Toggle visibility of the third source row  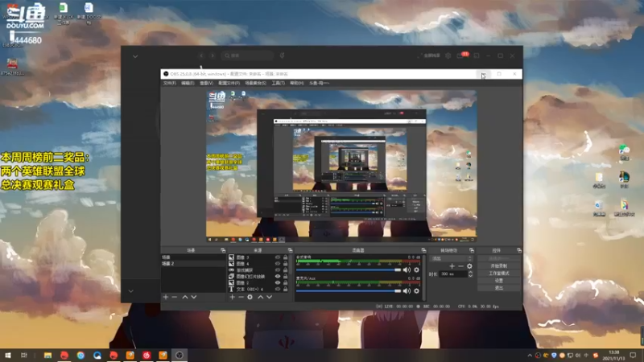point(278,270)
